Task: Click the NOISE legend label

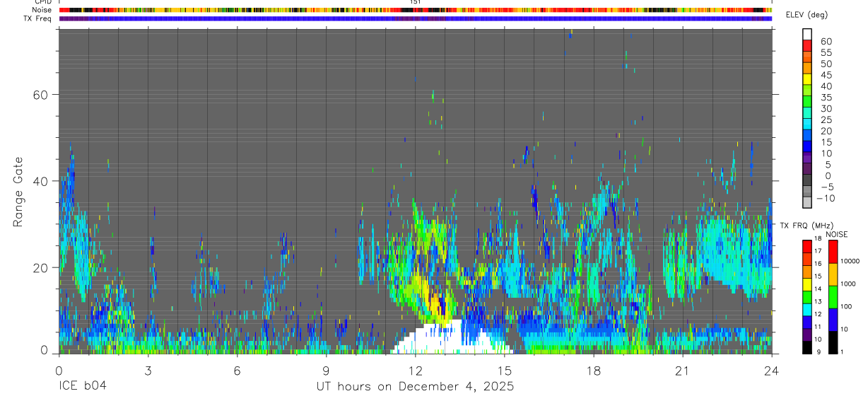Action: pos(837,234)
